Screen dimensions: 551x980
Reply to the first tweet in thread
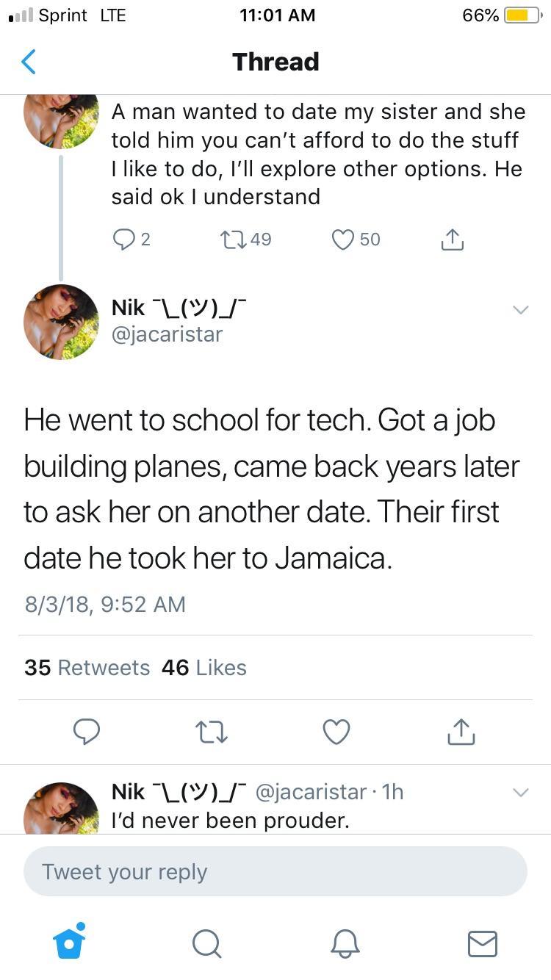tap(121, 239)
